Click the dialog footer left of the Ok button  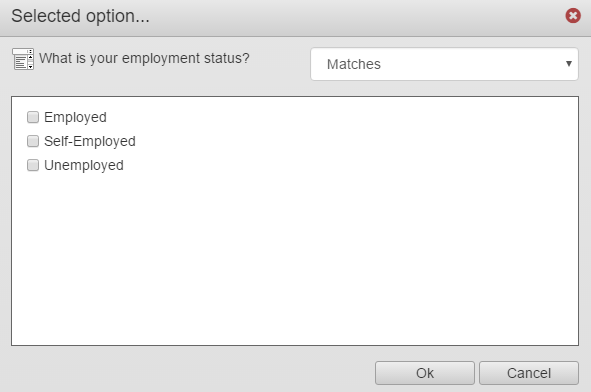[192, 373]
